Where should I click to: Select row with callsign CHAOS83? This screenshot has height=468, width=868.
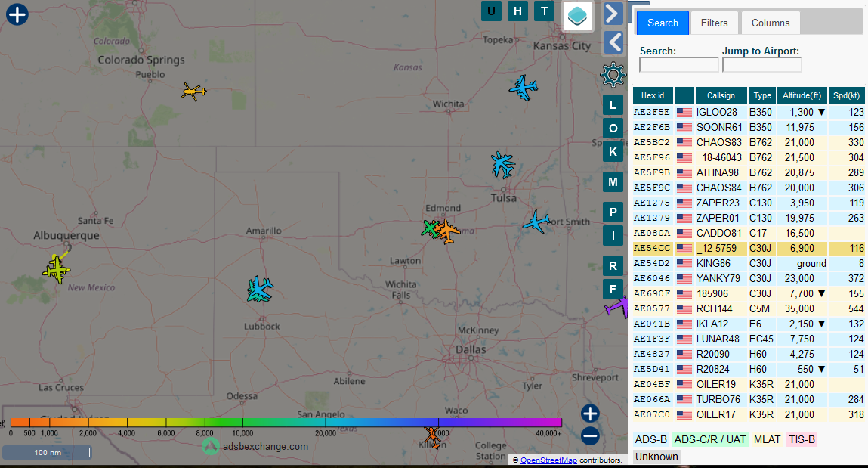[749, 142]
